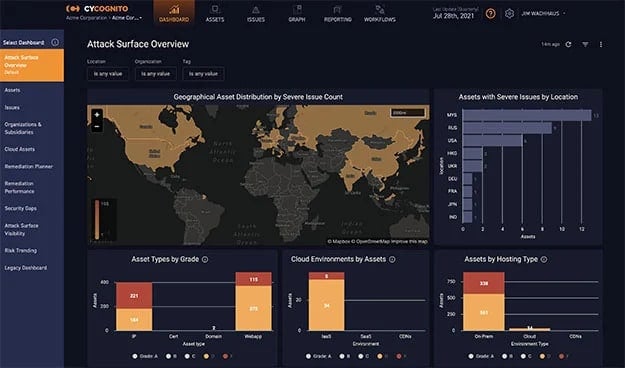
Task: Toggle Grade B legend in Asset Types chart
Action: (x=171, y=356)
